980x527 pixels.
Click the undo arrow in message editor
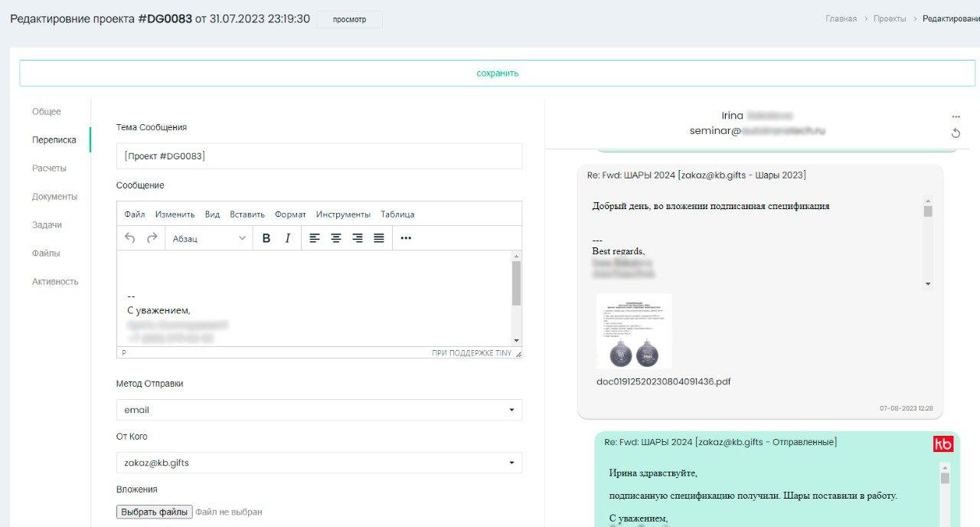[129, 238]
